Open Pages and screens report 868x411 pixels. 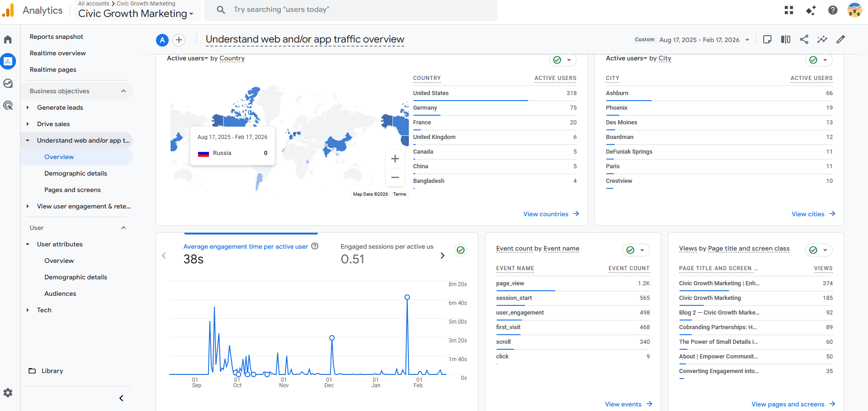[72, 190]
